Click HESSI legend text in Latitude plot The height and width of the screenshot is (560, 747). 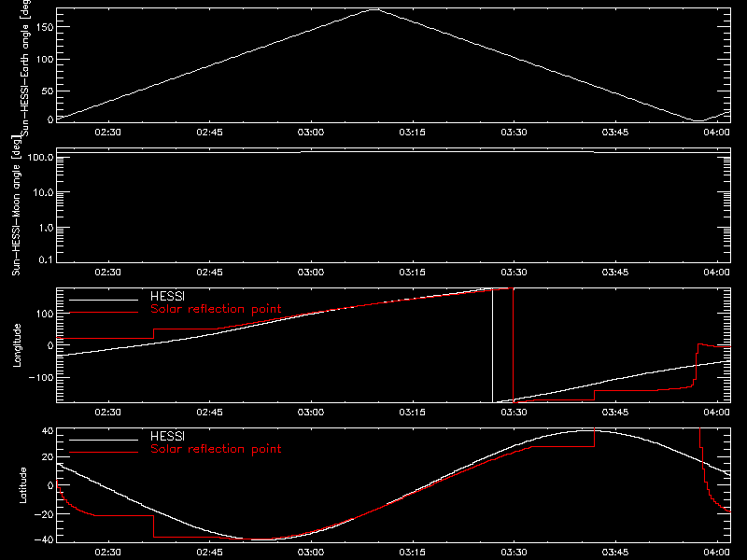(x=168, y=436)
